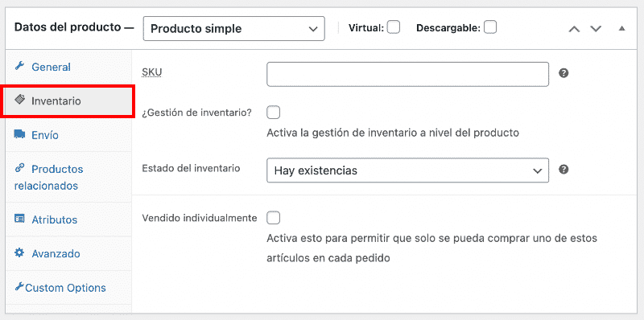Open the Envío tab
The image size is (644, 320).
tap(68, 134)
